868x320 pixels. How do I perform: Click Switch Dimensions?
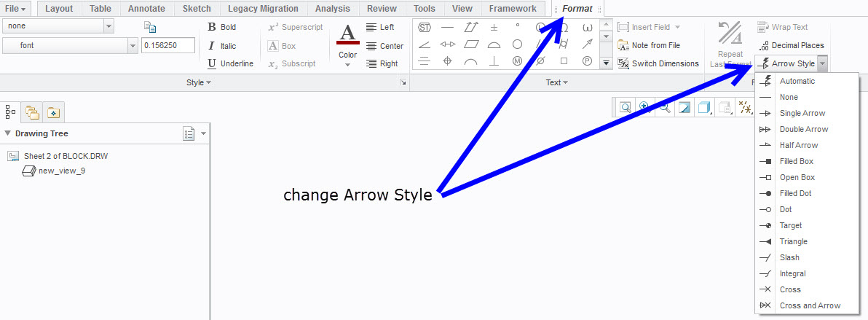click(658, 63)
